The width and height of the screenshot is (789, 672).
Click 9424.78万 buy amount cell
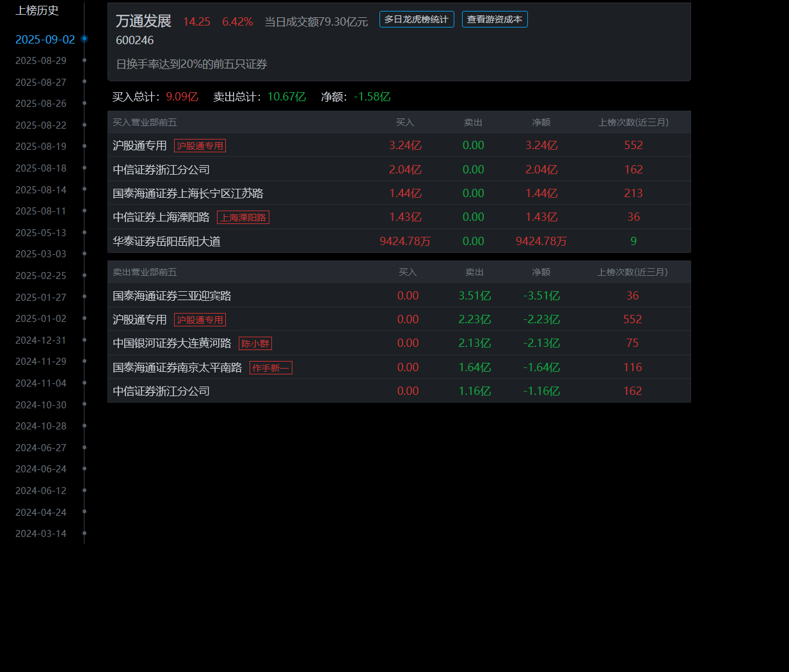point(405,241)
